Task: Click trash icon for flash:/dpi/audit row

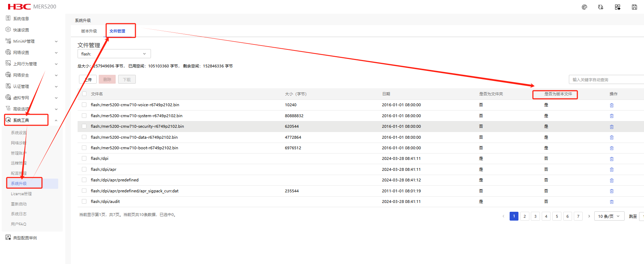Action: pos(612,202)
